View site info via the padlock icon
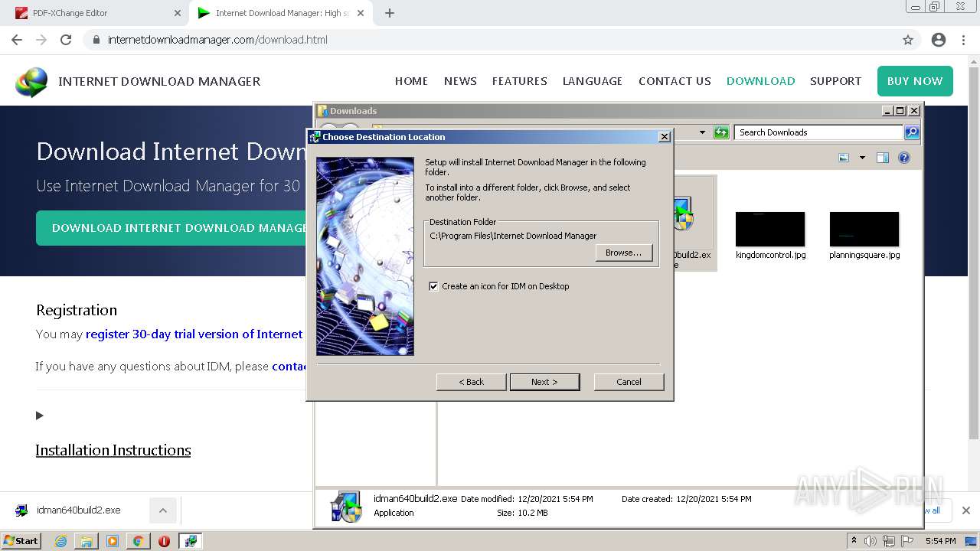The image size is (980, 551). click(x=96, y=40)
